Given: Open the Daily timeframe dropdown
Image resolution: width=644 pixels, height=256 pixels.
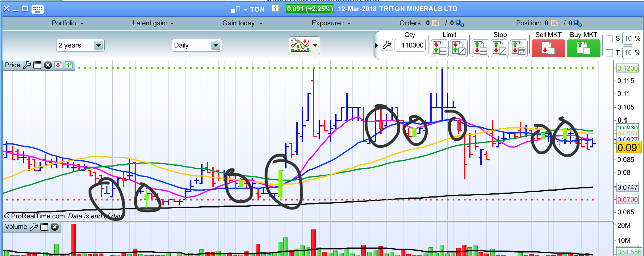Looking at the screenshot, I should [x=197, y=45].
